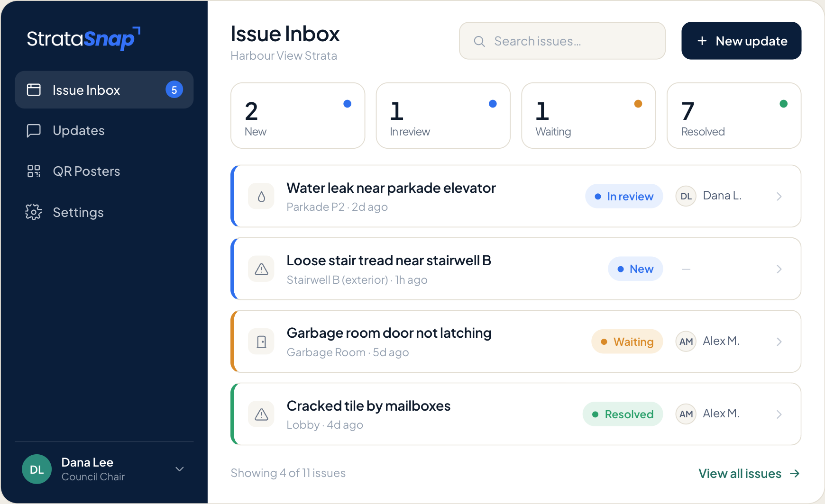Viewport: 825px width, 504px height.
Task: Click the Lobby · 4d ago text
Action: (x=325, y=425)
